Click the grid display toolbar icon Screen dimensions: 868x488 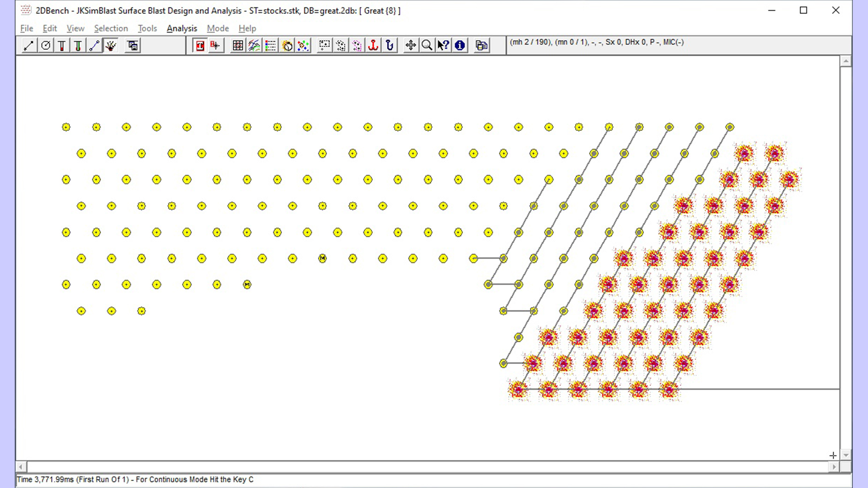[x=238, y=46]
